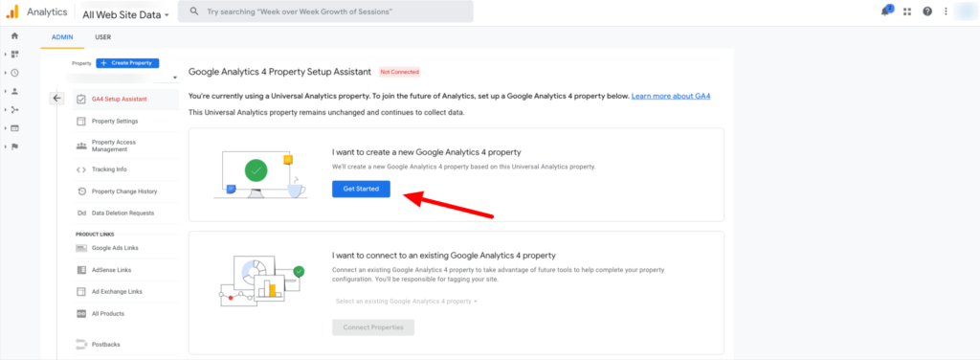
Task: Switch to the USER tab
Action: click(x=103, y=37)
